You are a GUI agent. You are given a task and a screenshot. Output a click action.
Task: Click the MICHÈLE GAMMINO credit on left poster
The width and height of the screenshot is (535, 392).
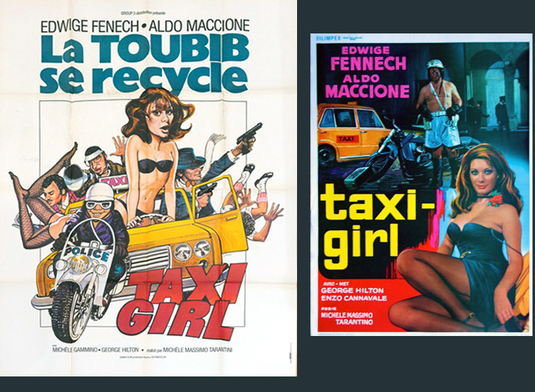pos(75,350)
